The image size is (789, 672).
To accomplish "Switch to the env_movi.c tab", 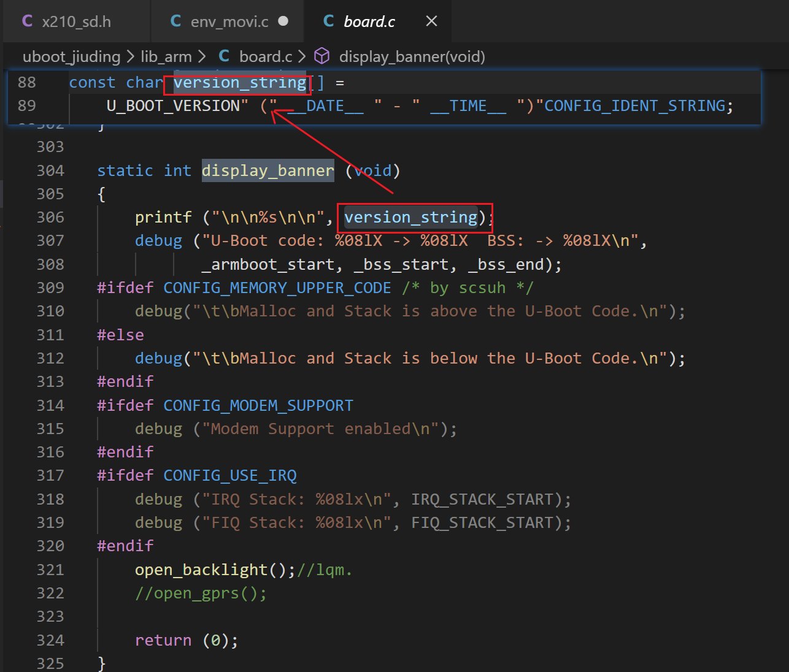I will (x=228, y=21).
